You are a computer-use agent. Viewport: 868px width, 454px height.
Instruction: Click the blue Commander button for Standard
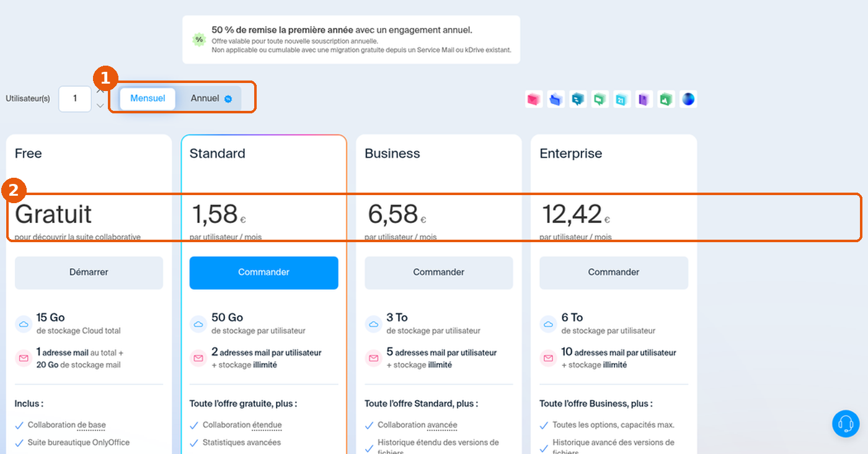click(263, 273)
